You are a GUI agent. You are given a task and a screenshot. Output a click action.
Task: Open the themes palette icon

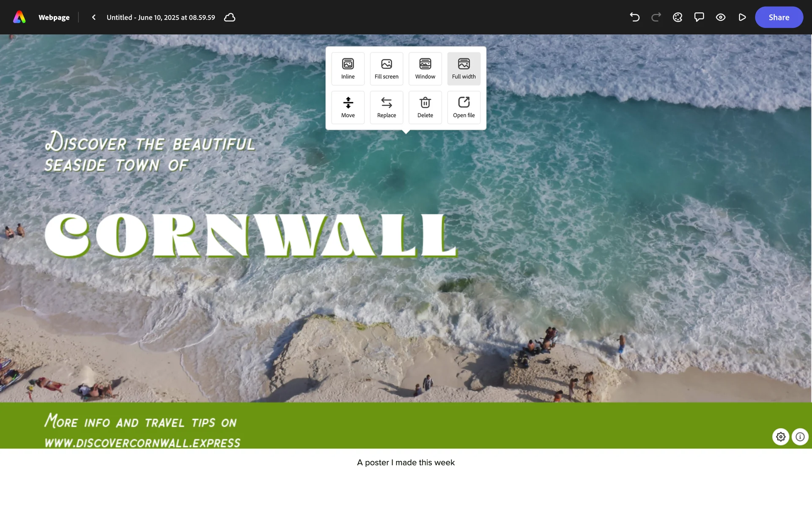click(678, 17)
